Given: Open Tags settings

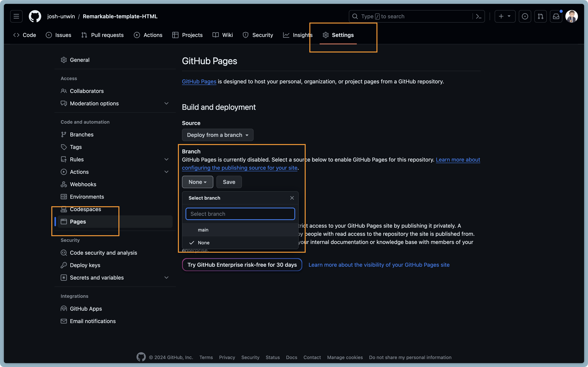Looking at the screenshot, I should coord(115,147).
